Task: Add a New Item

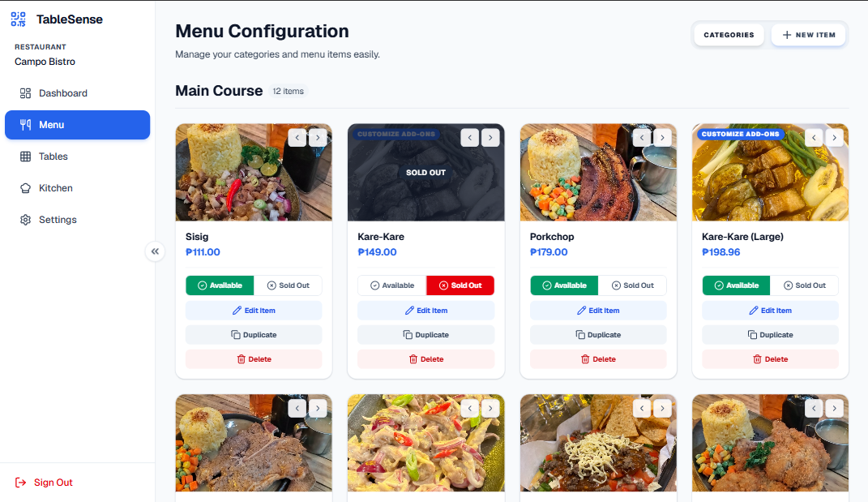Action: [809, 35]
